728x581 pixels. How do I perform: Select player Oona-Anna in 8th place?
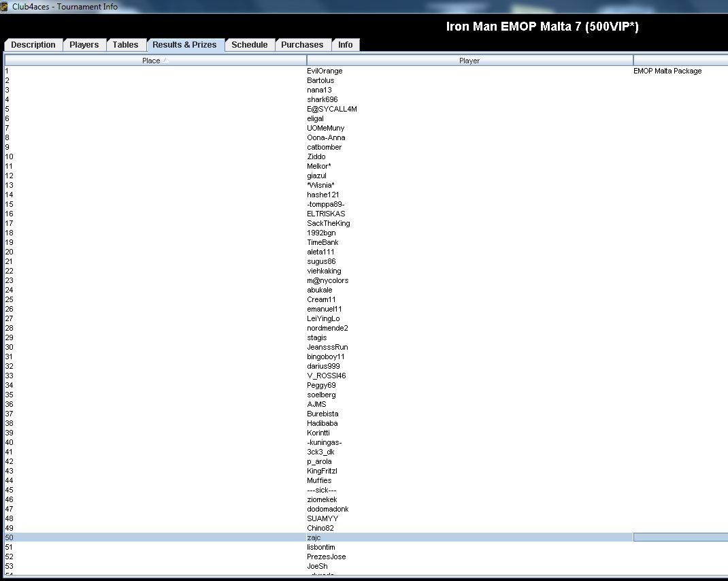326,137
